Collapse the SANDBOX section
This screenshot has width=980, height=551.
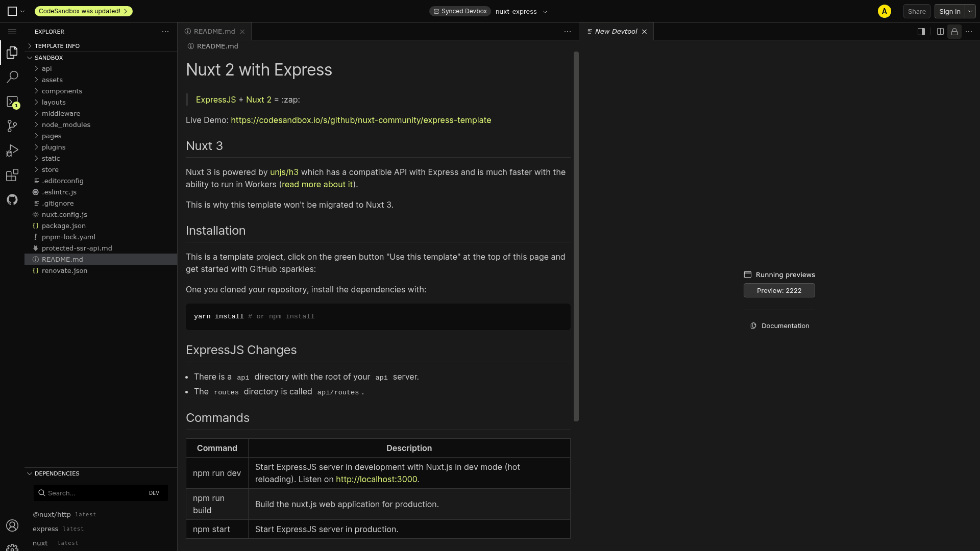(x=101, y=58)
